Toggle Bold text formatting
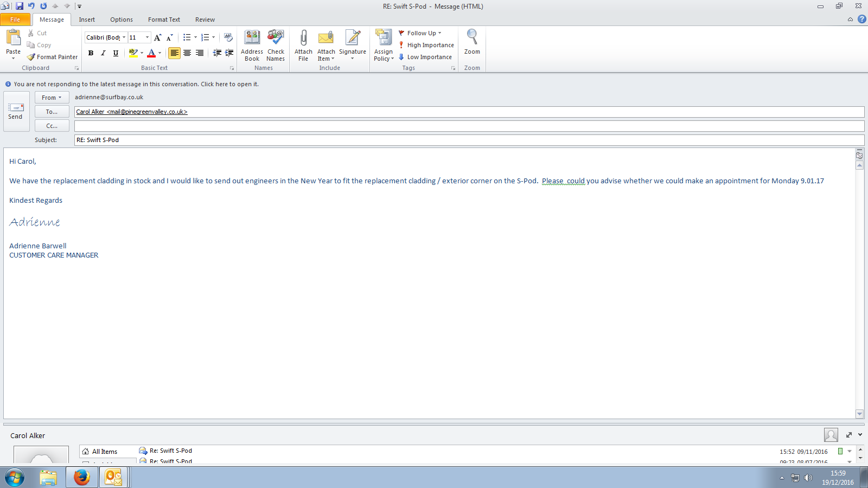The image size is (868, 488). tap(91, 53)
